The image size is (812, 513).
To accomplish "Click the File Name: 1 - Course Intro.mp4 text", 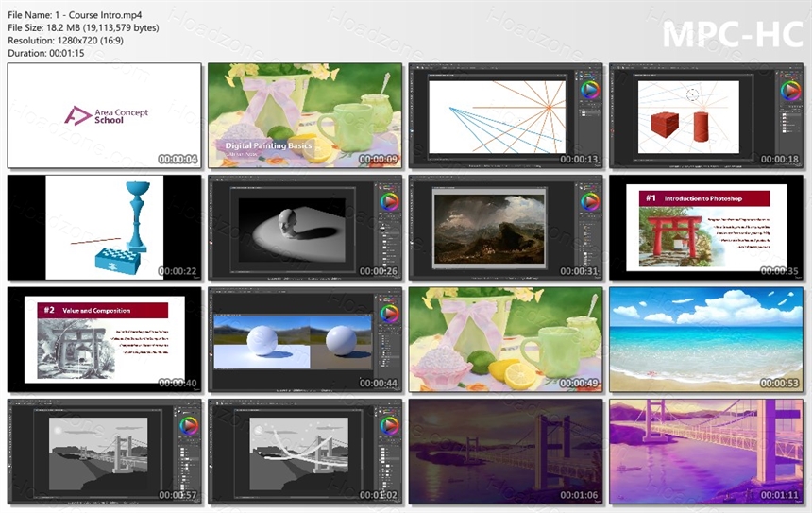I will coord(75,15).
